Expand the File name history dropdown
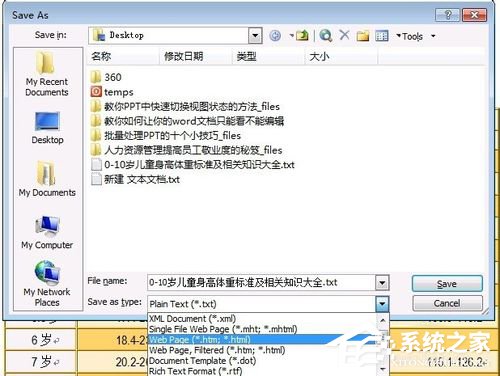Screen dimensions: 500x376 click(382, 283)
